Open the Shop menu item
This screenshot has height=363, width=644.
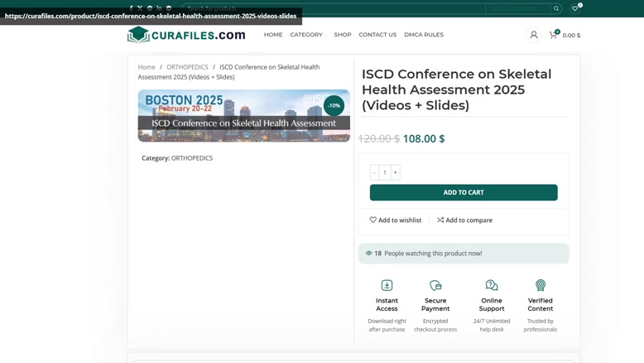tap(343, 35)
